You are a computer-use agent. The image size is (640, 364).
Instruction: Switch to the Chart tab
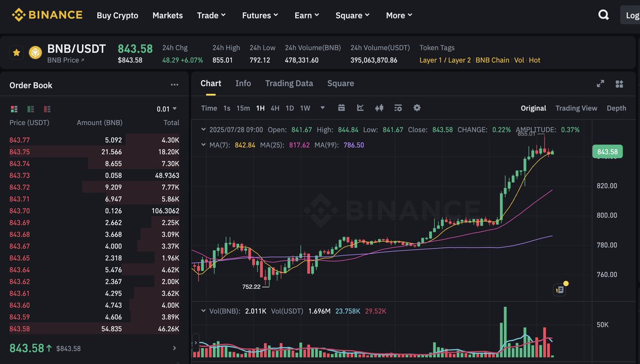click(211, 83)
